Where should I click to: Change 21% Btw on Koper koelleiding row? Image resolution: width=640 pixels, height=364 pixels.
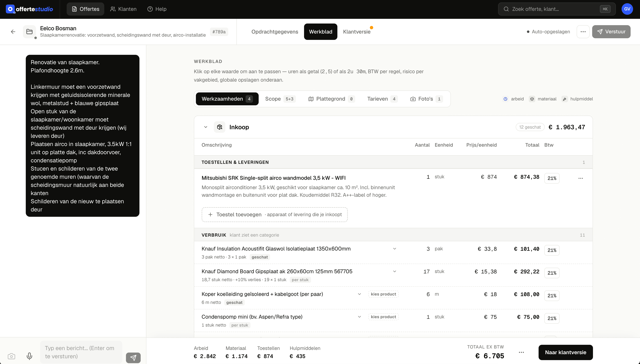pos(552,296)
